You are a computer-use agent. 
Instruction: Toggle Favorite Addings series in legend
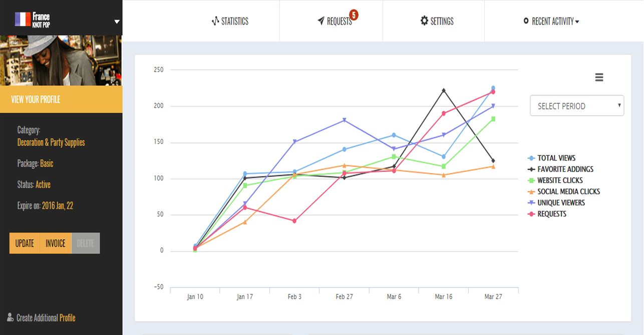(560, 169)
